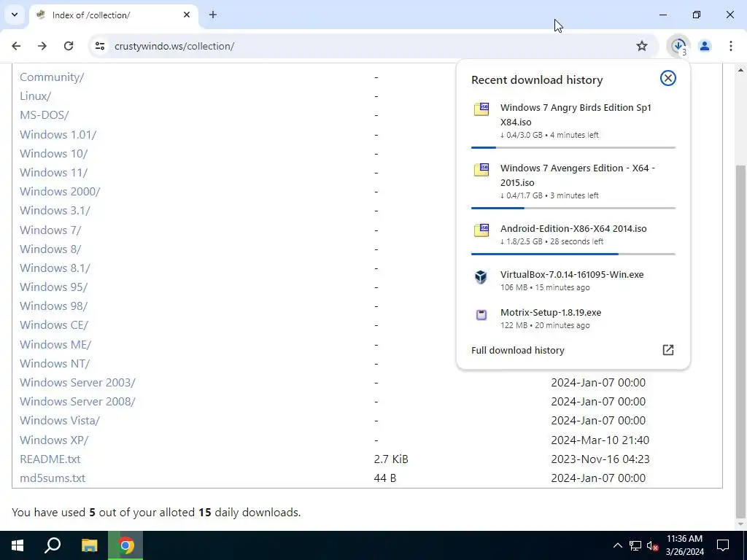Toggle the Chrome downloads toolbar icon

coord(678,46)
